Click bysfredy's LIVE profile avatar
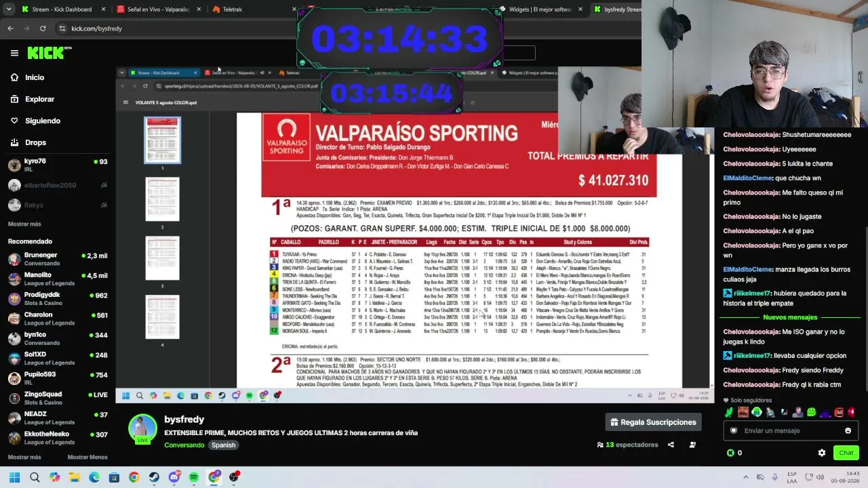 tap(142, 429)
